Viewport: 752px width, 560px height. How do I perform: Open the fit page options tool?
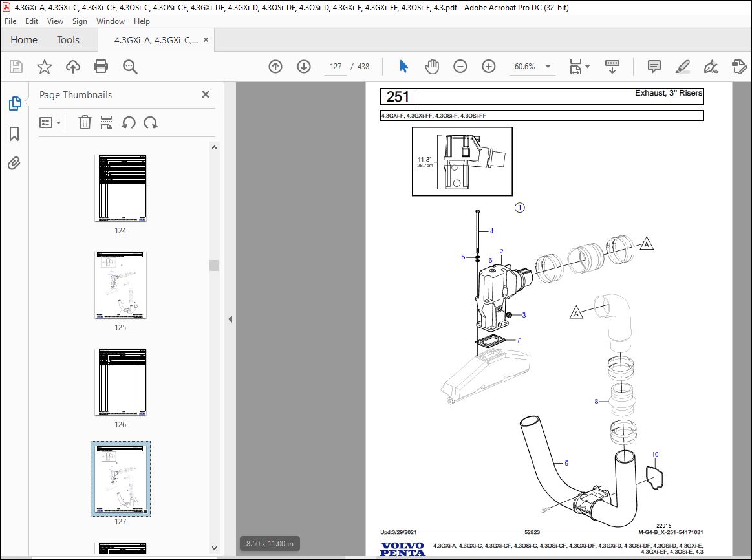coord(575,67)
